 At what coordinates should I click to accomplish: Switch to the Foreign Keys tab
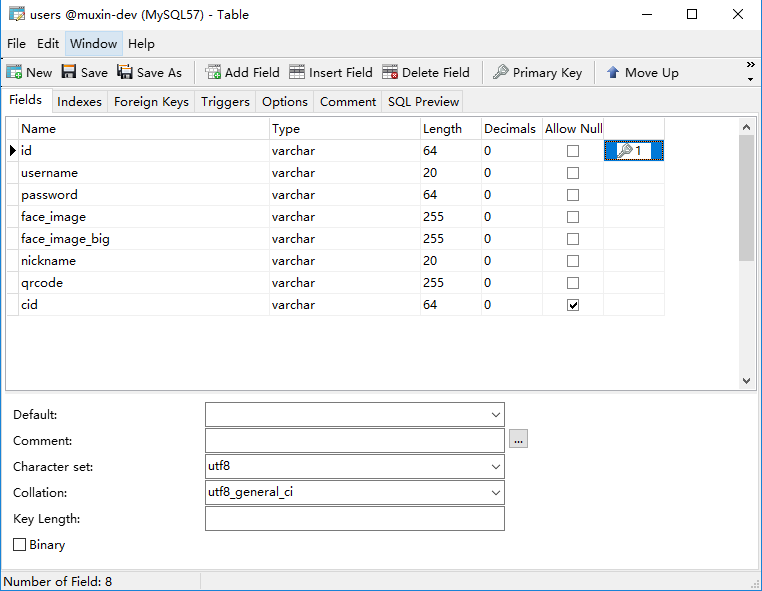(x=151, y=102)
